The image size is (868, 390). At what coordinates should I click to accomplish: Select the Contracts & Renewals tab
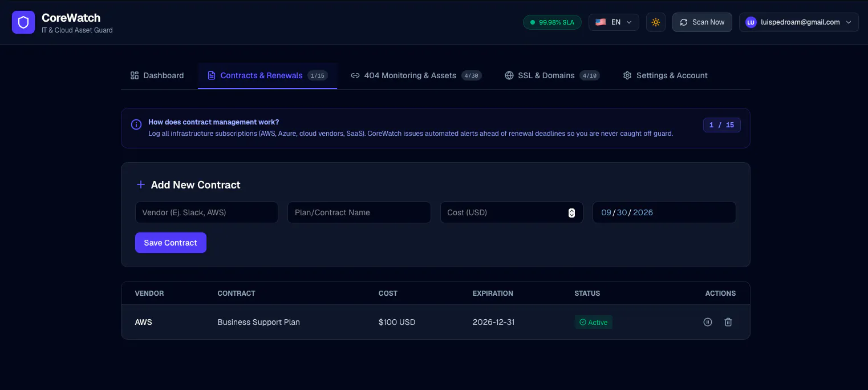tap(267, 75)
